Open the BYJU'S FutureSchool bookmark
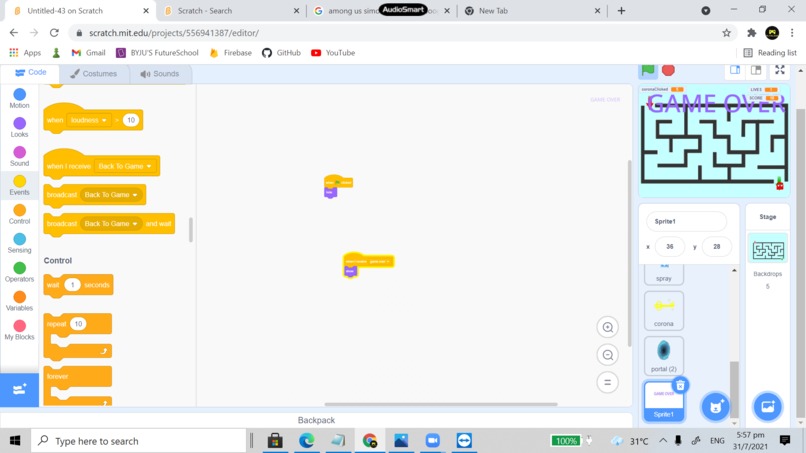Screen dimensions: 806x453 [157, 53]
